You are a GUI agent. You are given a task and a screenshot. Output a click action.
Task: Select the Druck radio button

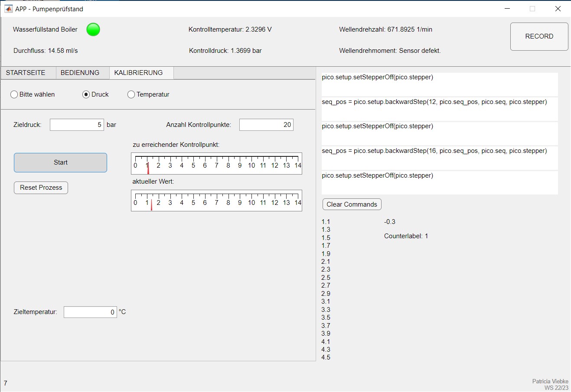86,94
